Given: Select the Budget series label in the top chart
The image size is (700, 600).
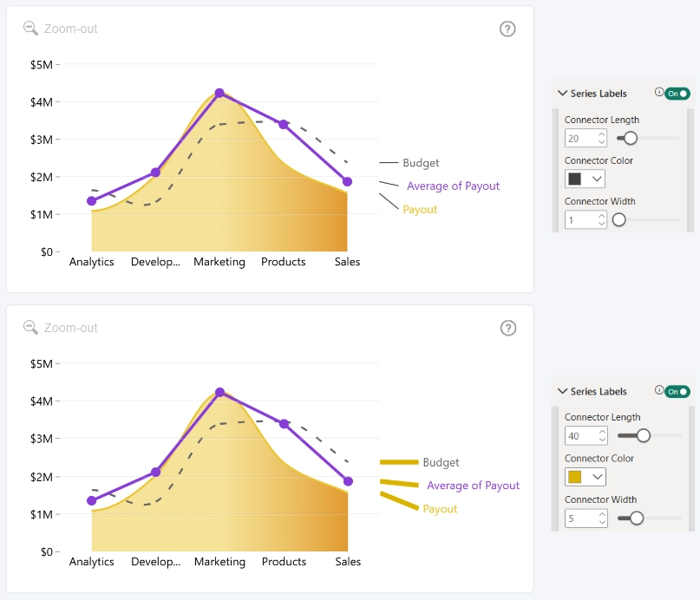Looking at the screenshot, I should (x=421, y=163).
